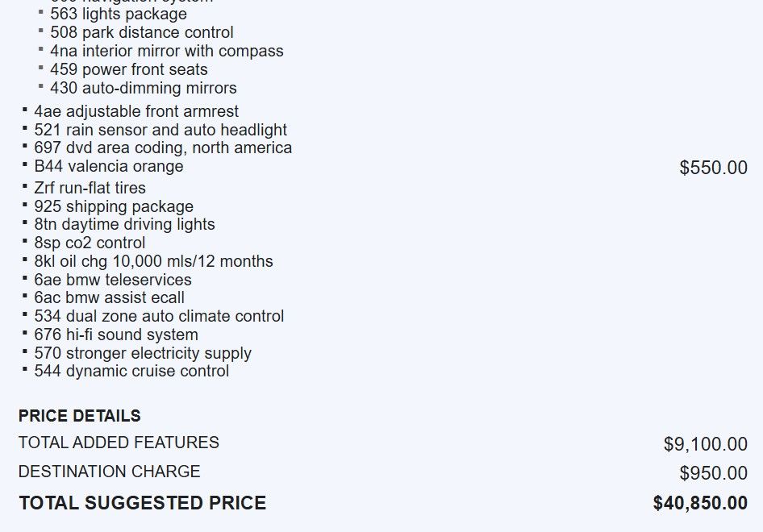763x532 pixels.
Task: Click the 459 power front seats entry
Action: (128, 69)
